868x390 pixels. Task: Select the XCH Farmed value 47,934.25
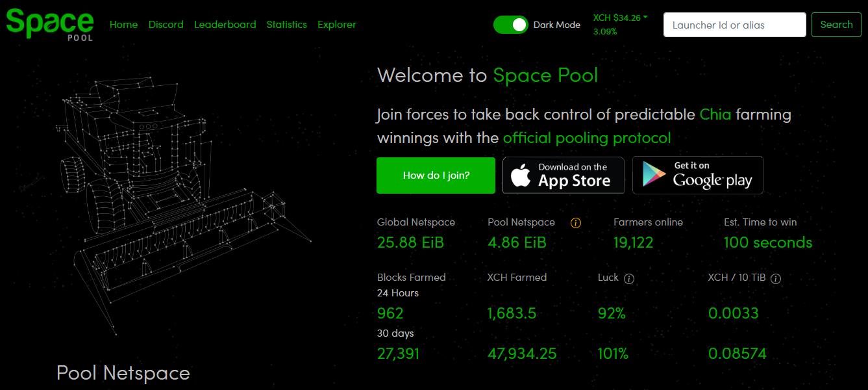(522, 354)
